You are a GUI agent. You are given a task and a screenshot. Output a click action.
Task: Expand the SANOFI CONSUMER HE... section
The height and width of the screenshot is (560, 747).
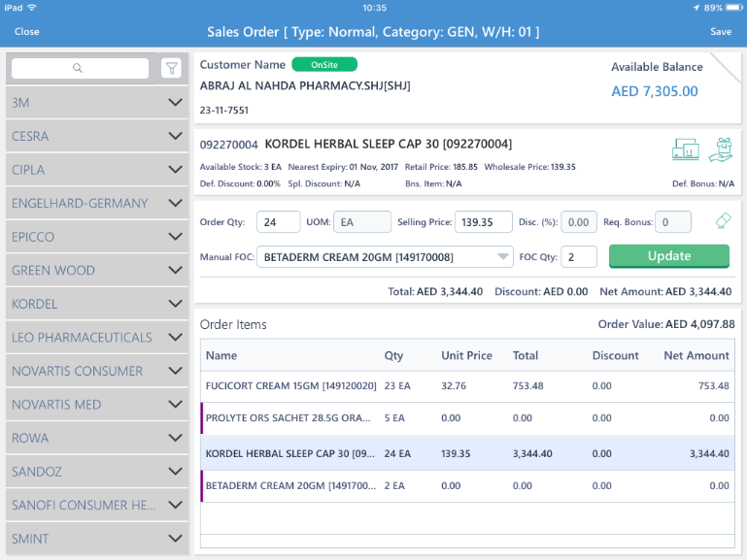point(97,505)
